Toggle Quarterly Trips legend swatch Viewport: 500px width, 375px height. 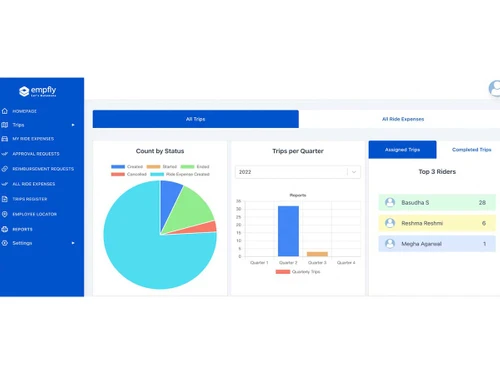pyautogui.click(x=283, y=272)
